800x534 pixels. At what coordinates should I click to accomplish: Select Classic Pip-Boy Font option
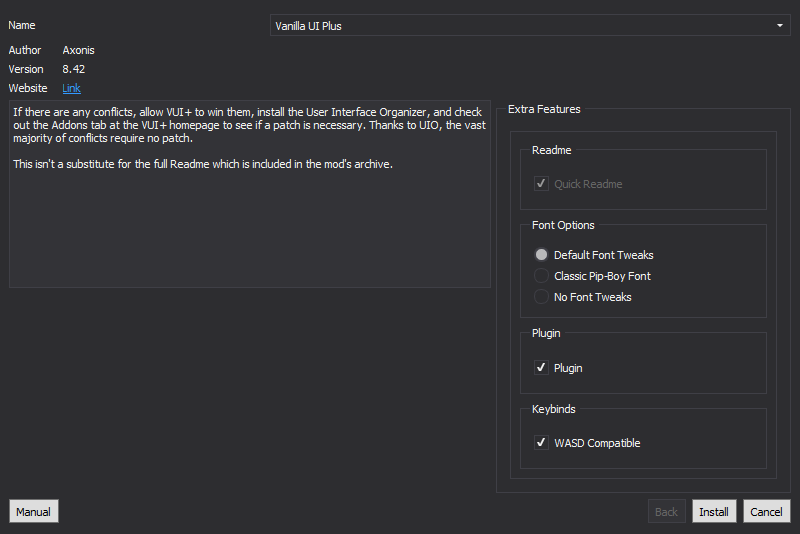[x=541, y=276]
